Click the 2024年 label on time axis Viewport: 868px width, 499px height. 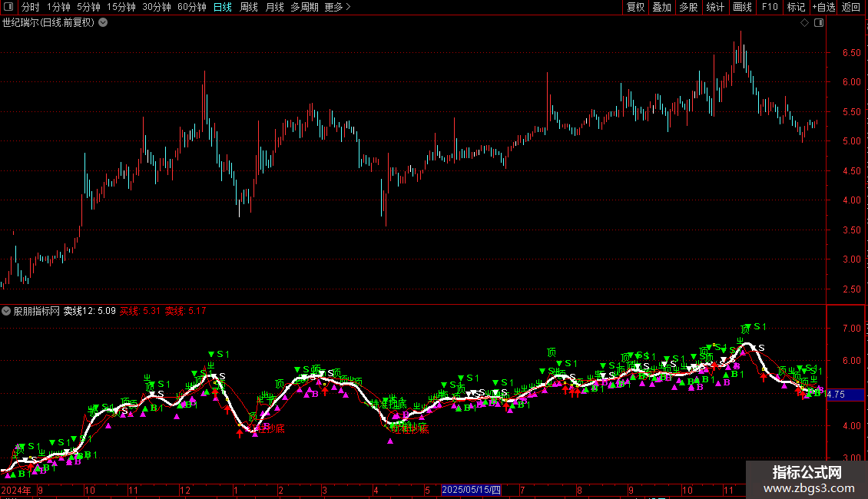(x=16, y=490)
